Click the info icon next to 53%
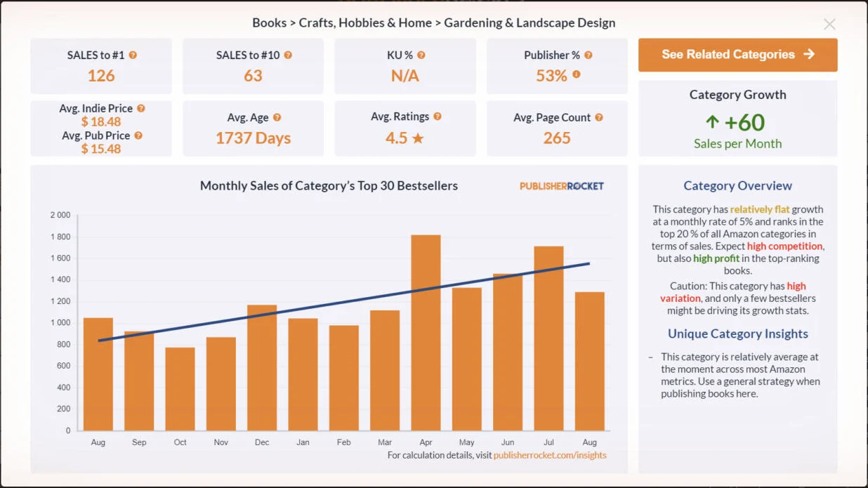 coord(577,74)
